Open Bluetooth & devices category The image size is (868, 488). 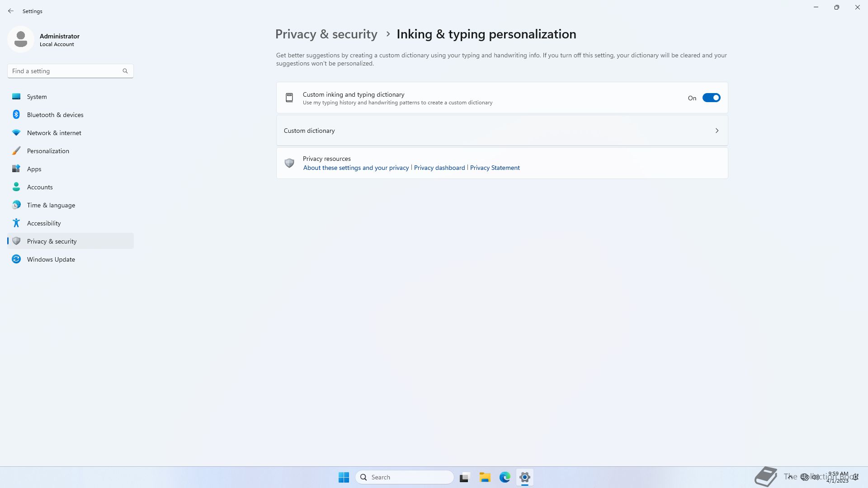55,115
